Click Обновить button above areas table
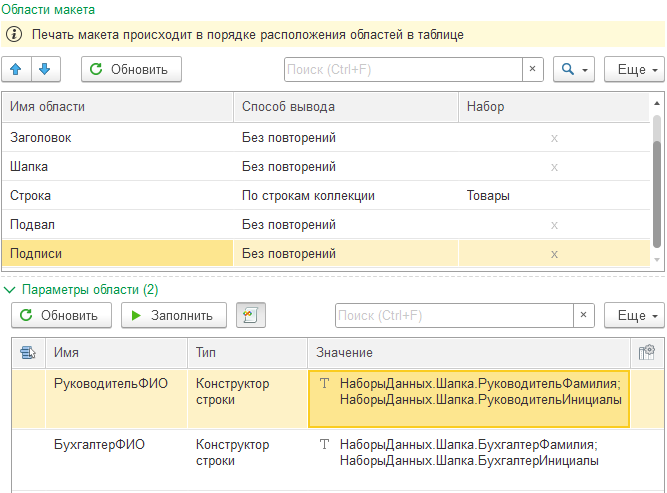 [131, 69]
